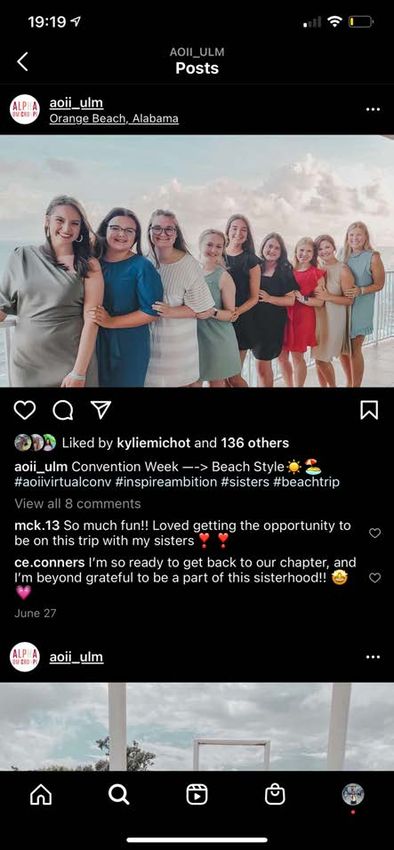The height and width of the screenshot is (850, 394).
Task: Tap the back arrow beside Posts
Action: coord(22,62)
